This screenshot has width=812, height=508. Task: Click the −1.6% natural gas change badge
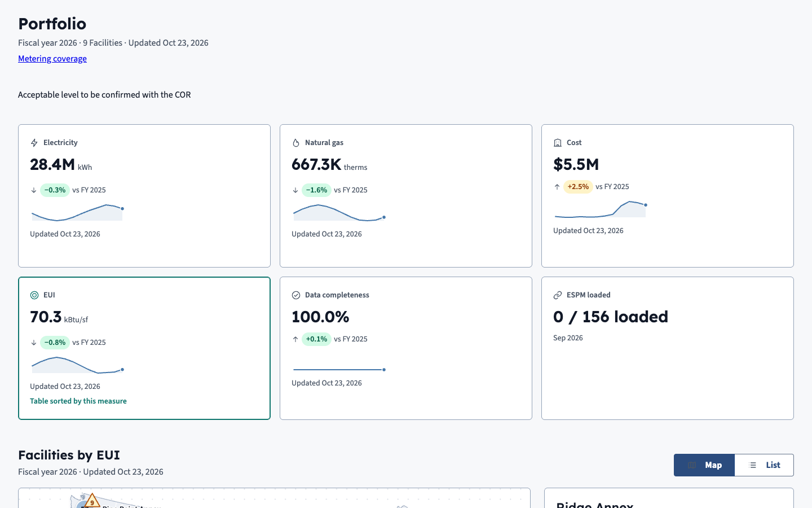[x=316, y=190]
